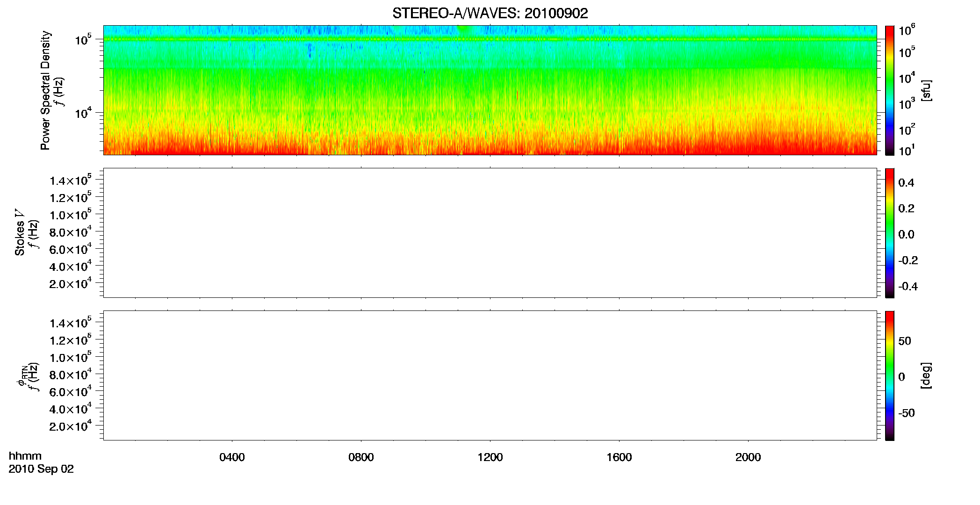The image size is (980, 505).
Task: Click the 1200 time tick label
Action: tap(490, 457)
